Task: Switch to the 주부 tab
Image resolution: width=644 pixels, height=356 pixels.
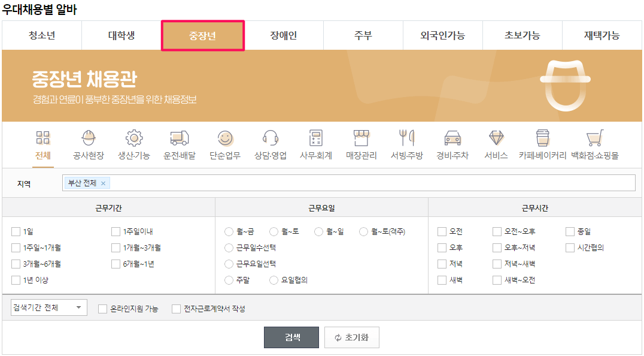Action: click(362, 35)
